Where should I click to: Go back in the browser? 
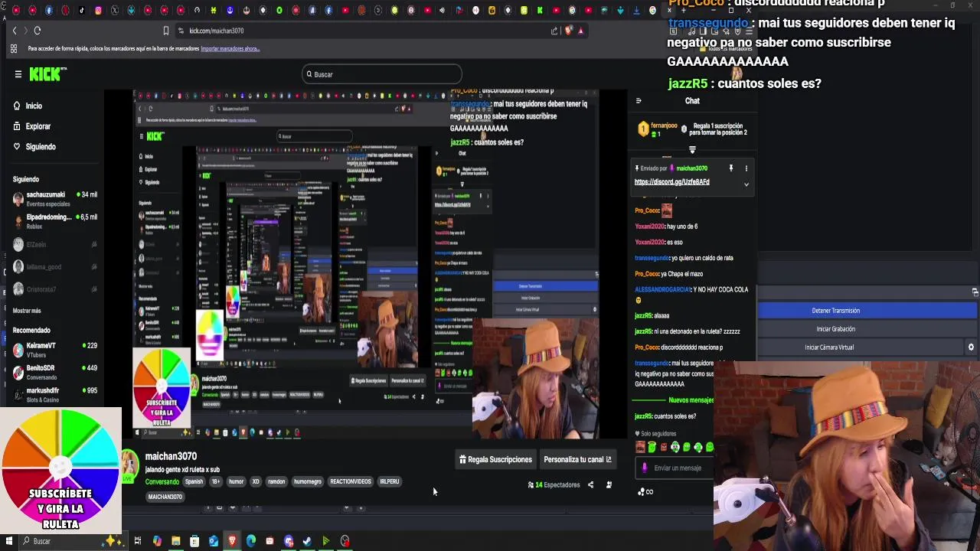(x=14, y=31)
